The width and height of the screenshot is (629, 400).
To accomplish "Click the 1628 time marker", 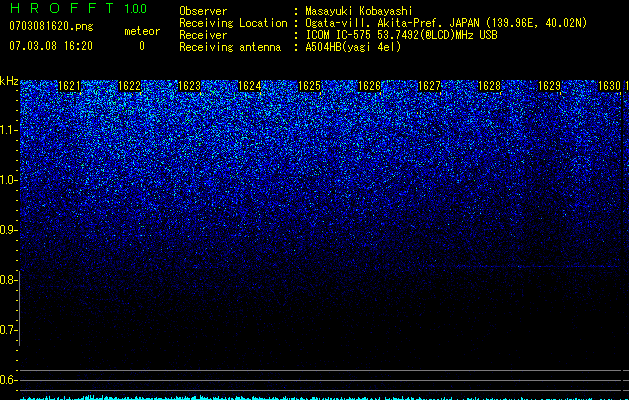I will click(489, 86).
